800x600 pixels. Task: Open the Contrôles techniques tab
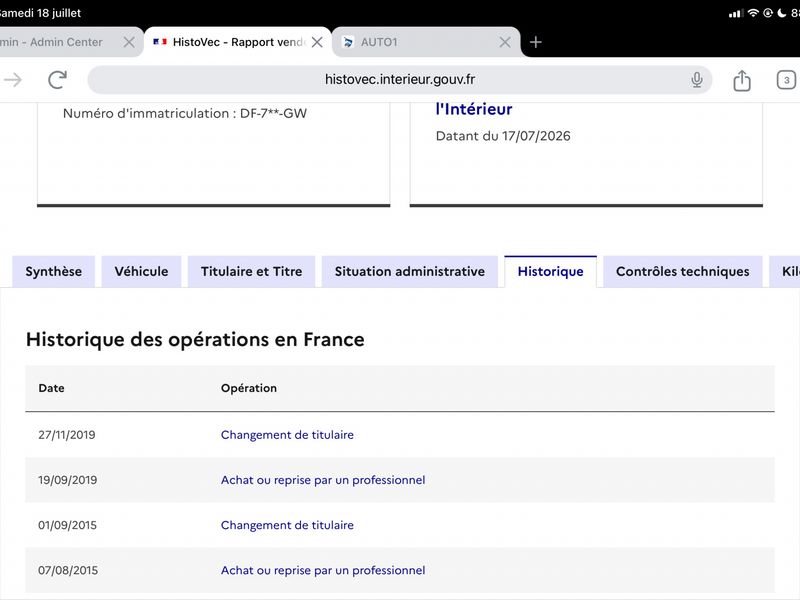tap(683, 271)
